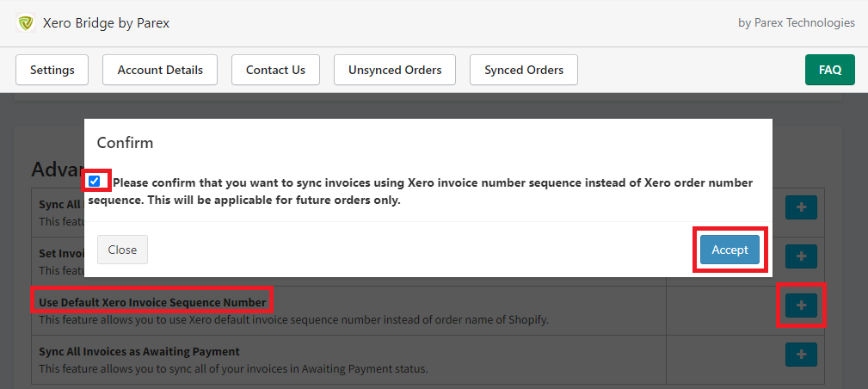Open the green FAQ button
868x389 pixels.
[830, 70]
